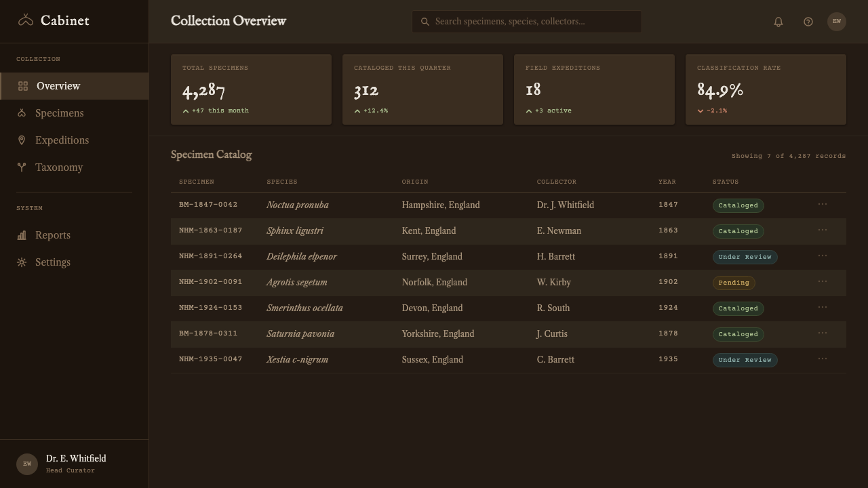
Task: Sort table by Year column header
Action: click(667, 182)
